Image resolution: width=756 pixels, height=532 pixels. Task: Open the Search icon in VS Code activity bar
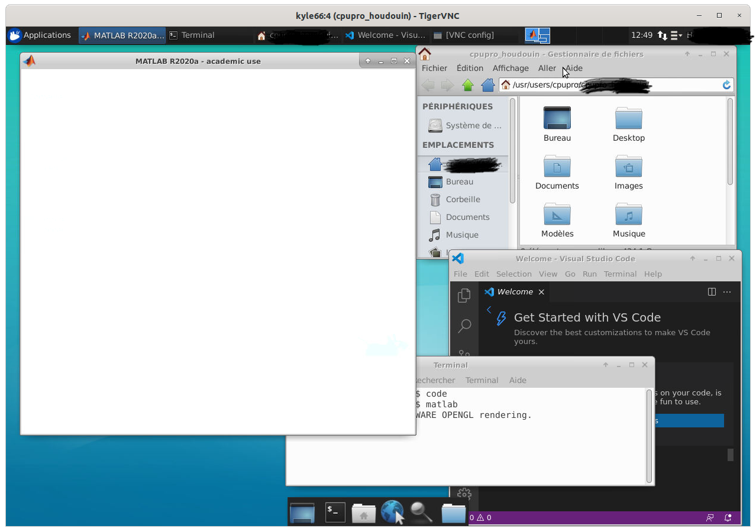coord(464,325)
